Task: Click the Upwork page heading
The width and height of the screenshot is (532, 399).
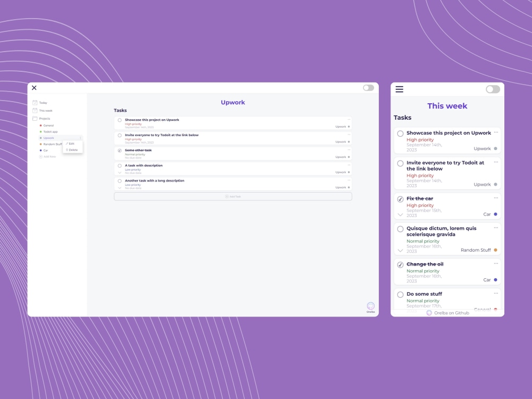Action: tap(233, 102)
